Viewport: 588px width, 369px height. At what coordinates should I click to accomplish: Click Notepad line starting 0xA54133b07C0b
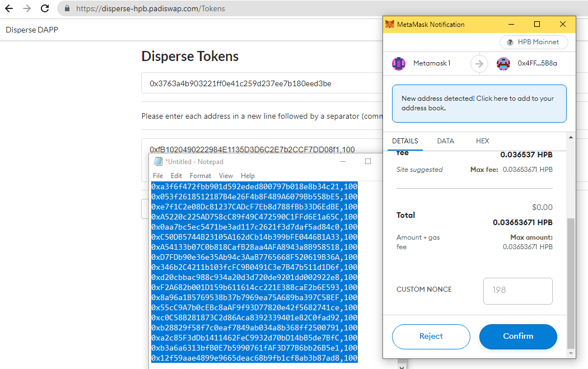point(255,247)
